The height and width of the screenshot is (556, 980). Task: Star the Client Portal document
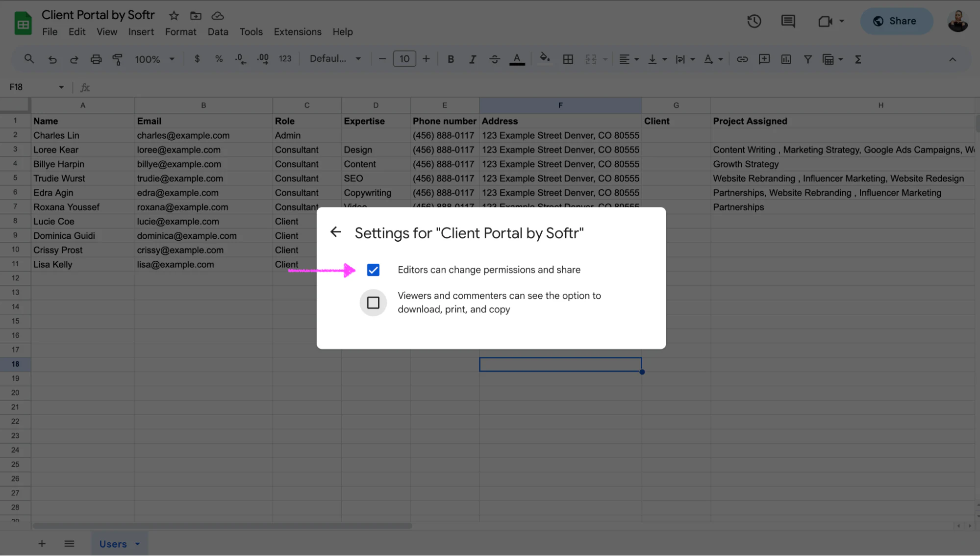(174, 16)
